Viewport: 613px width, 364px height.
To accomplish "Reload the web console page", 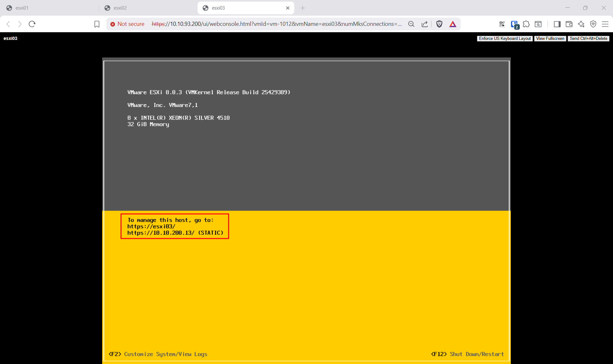I will (32, 24).
